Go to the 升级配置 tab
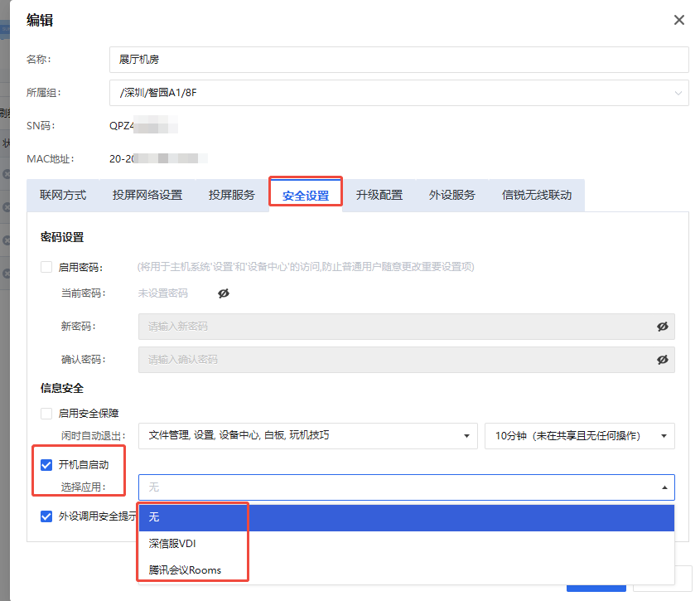Screen dimensions: 700x601 [x=379, y=196]
